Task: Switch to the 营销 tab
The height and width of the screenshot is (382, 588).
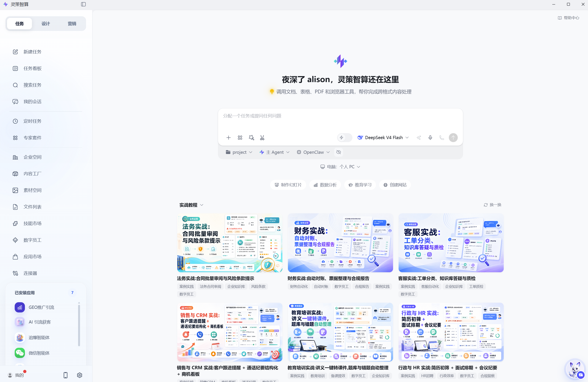Action: (72, 24)
